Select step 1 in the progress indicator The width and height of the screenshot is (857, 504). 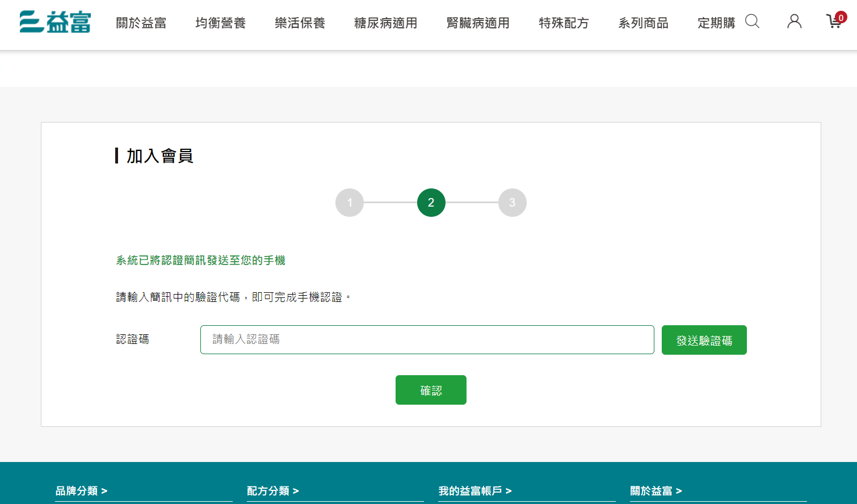point(349,202)
